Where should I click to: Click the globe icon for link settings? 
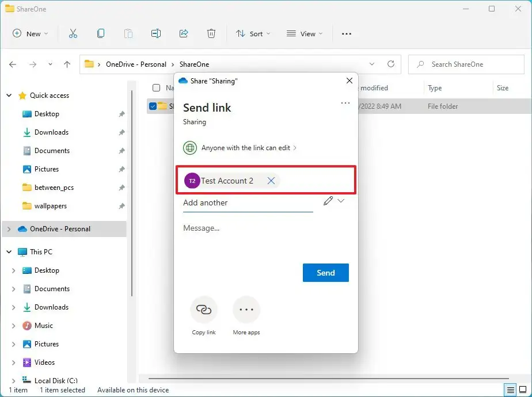190,148
